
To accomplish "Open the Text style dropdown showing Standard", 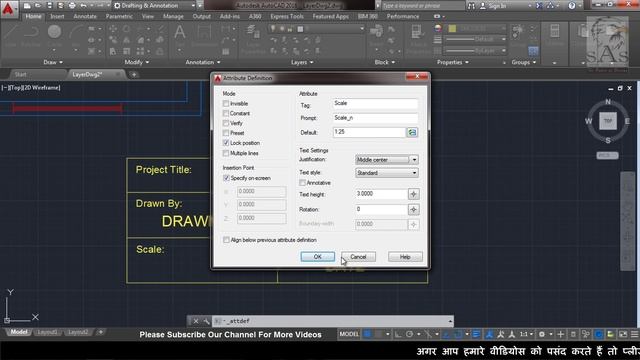I will 387,173.
